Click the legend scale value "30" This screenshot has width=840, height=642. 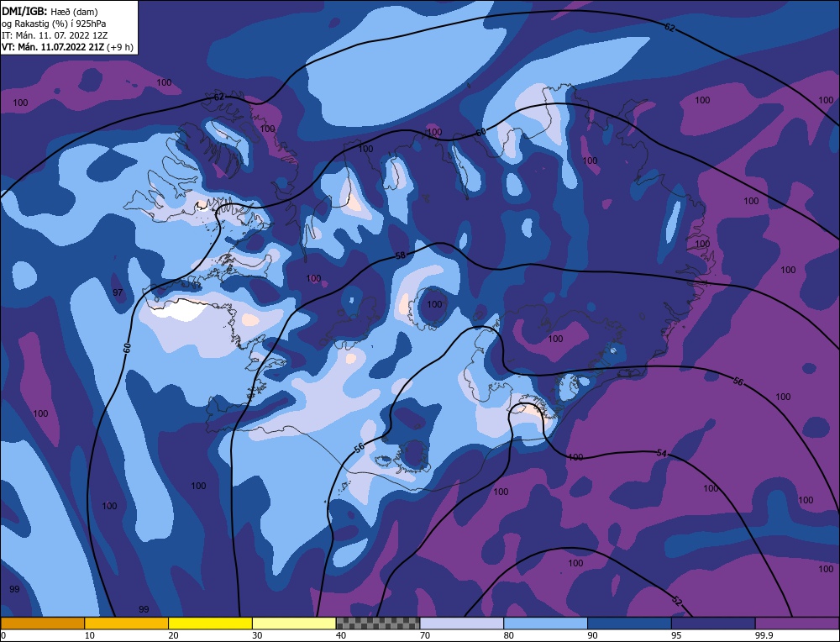257,635
